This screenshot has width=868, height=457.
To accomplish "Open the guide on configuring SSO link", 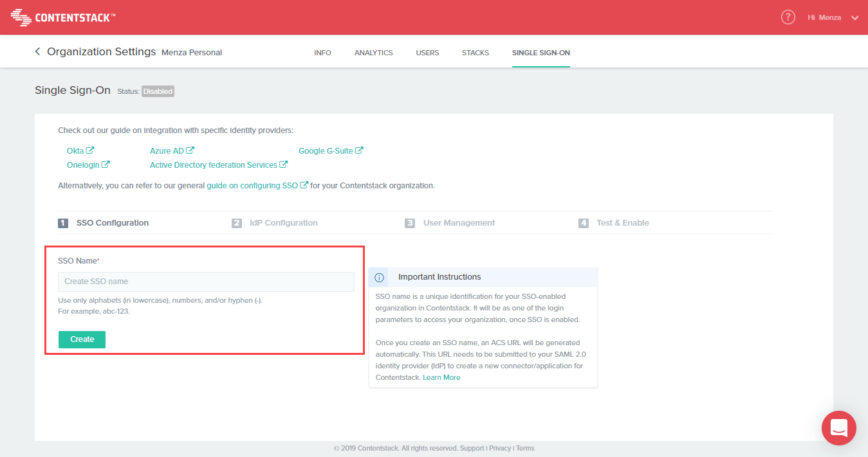I will [257, 185].
